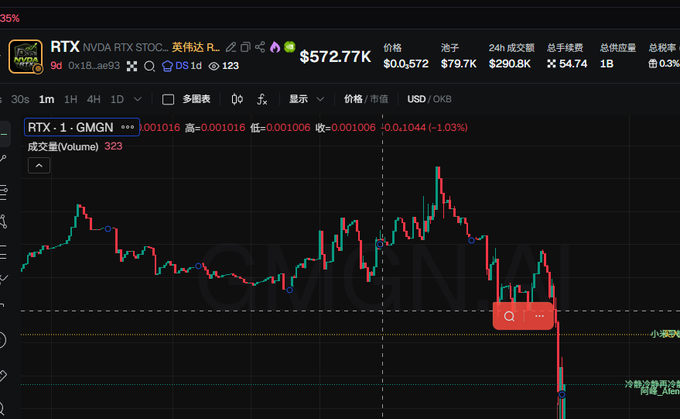Open the candlestick chart style icon
This screenshot has height=419, width=680.
coord(237,99)
